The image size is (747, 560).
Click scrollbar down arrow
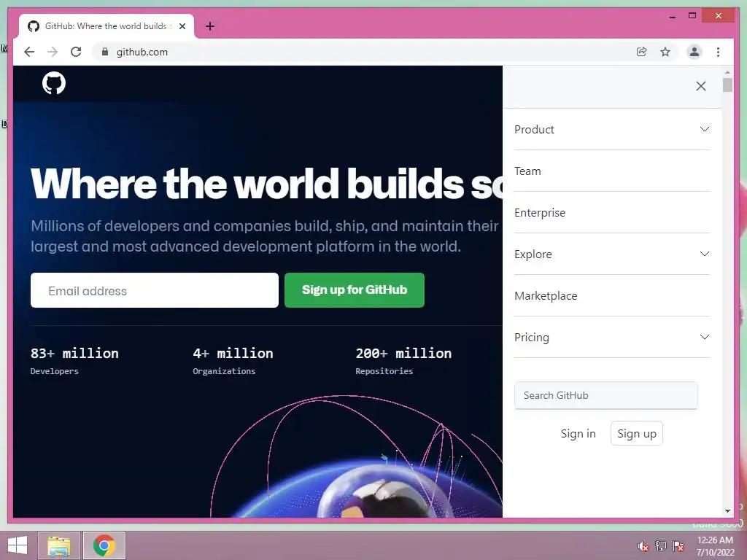pos(727,511)
